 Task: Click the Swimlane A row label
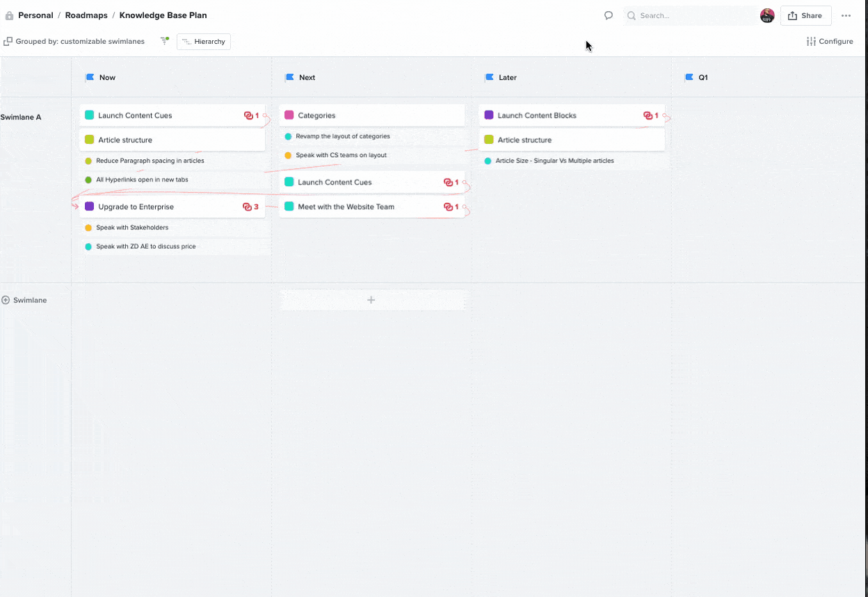click(x=21, y=117)
